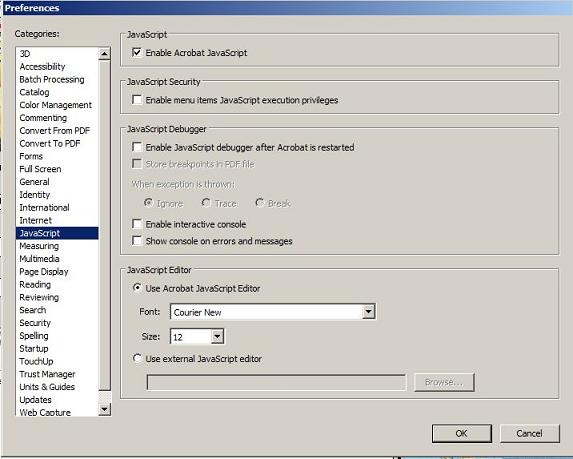
Task: Select the Accessibility category
Action: pos(57,67)
